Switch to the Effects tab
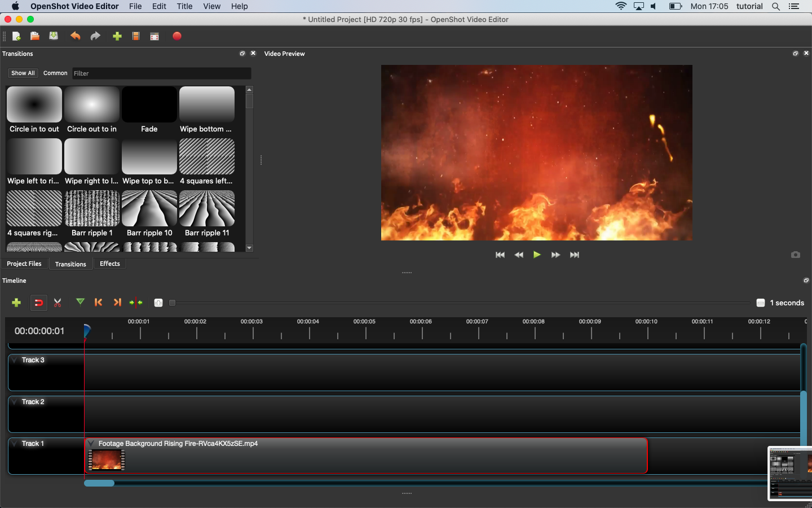Viewport: 812px width, 508px height. pos(110,264)
